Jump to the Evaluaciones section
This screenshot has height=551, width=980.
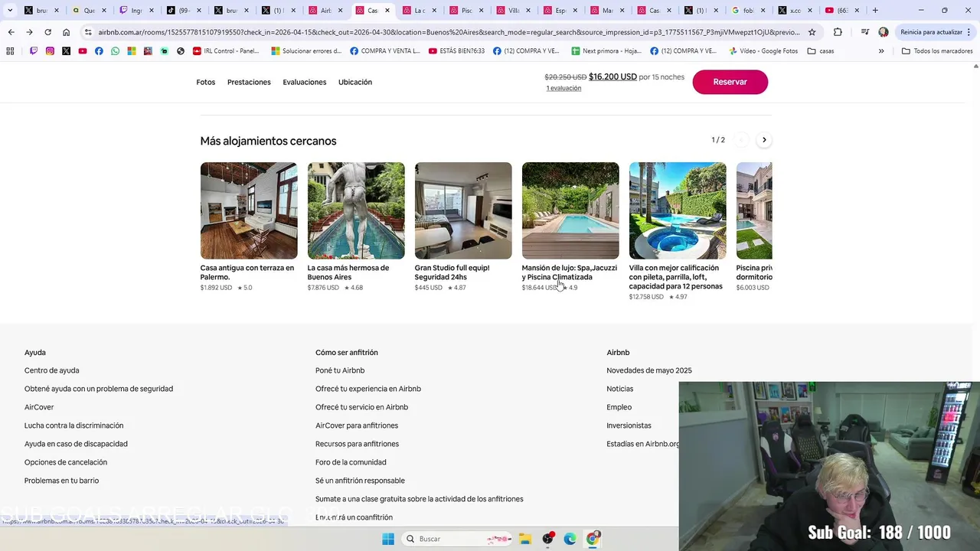point(304,82)
